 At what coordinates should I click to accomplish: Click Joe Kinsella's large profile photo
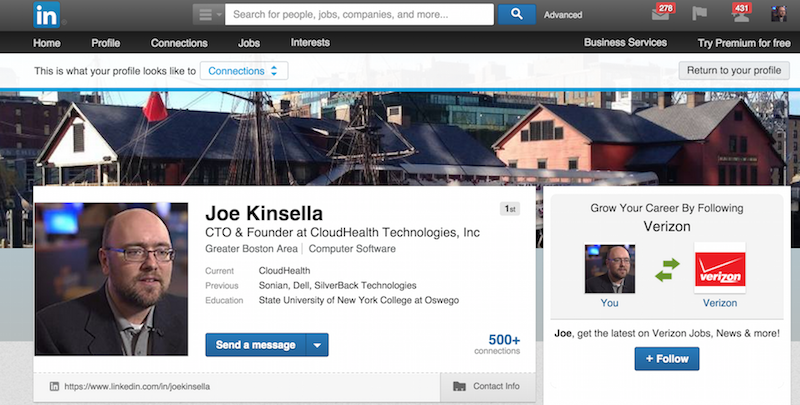coord(111,279)
